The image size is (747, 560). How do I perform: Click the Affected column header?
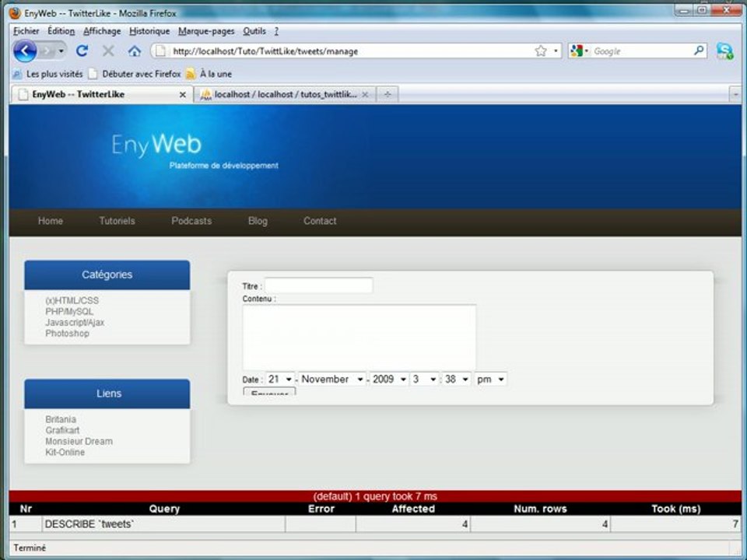[x=413, y=509]
